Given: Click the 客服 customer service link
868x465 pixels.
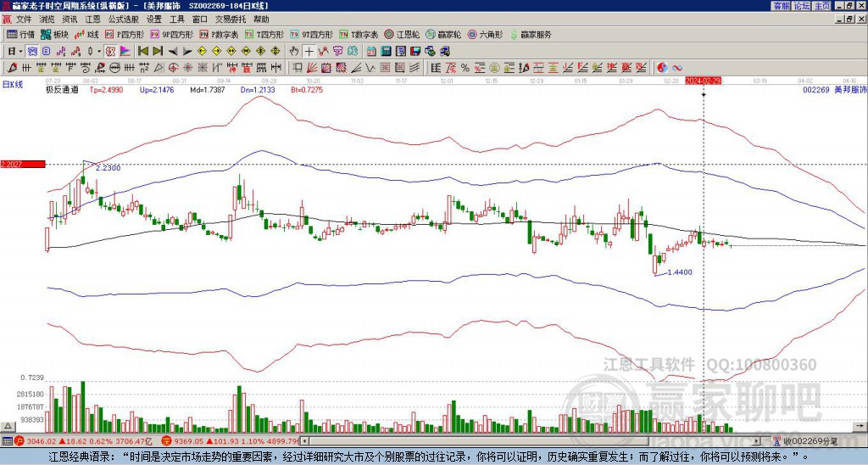Looking at the screenshot, I should 781,5.
